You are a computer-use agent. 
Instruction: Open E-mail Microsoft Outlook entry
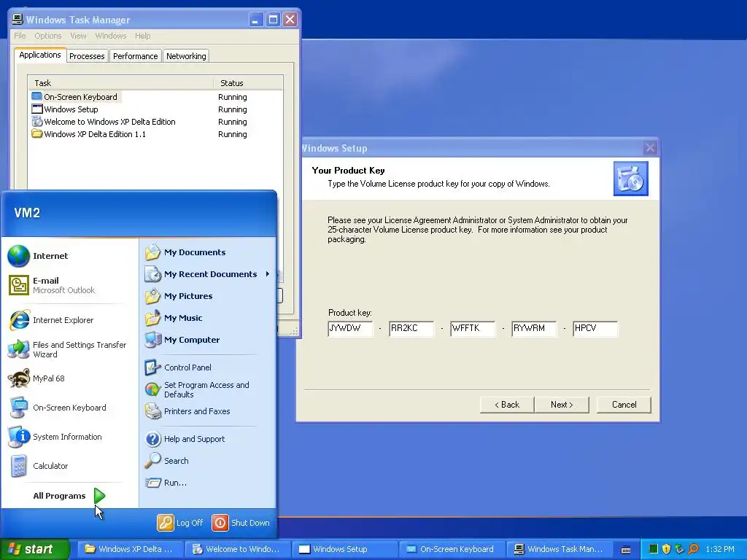point(52,285)
